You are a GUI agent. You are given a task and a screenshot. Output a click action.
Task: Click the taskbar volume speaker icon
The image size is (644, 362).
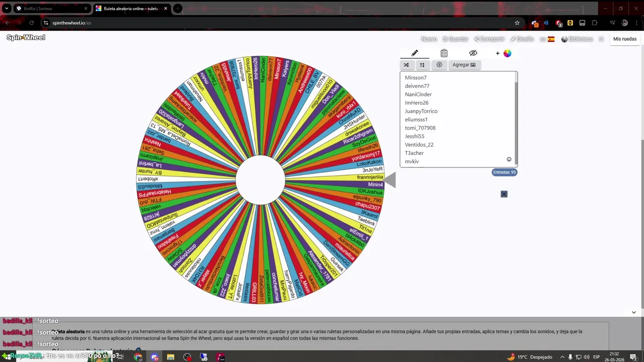[x=587, y=357]
